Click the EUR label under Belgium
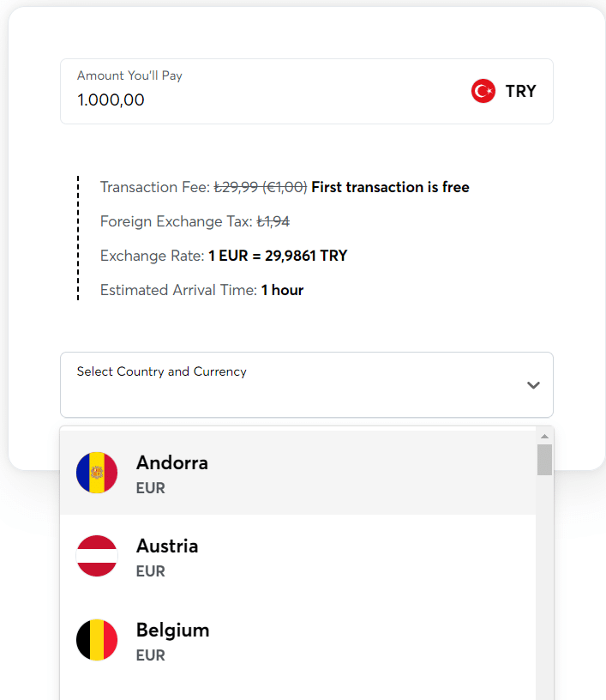The width and height of the screenshot is (606, 700). tap(150, 655)
